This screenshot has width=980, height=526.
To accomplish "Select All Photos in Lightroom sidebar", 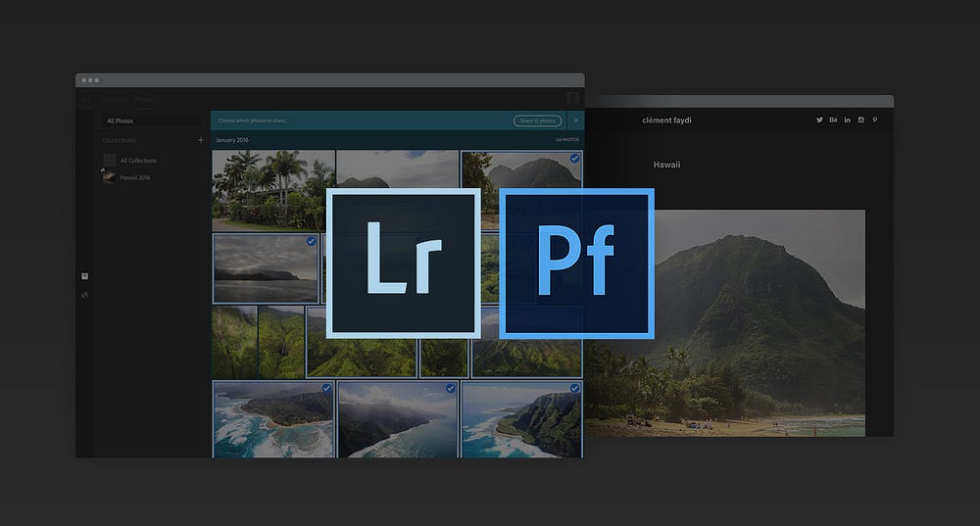I will [120, 120].
